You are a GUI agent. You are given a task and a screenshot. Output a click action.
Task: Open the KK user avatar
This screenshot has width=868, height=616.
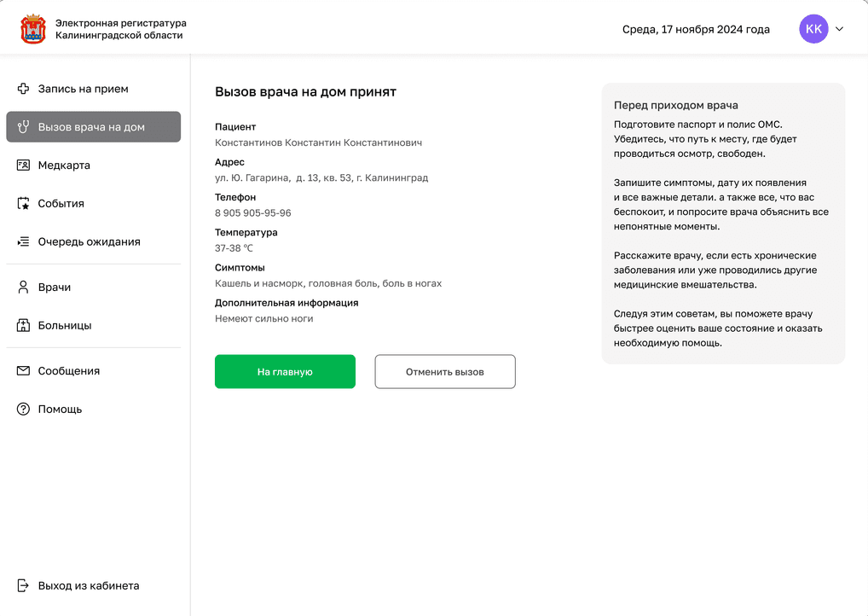tap(813, 29)
